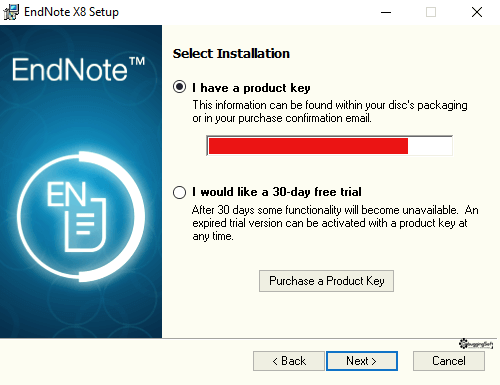Click the trial expiration description text

tap(335, 223)
